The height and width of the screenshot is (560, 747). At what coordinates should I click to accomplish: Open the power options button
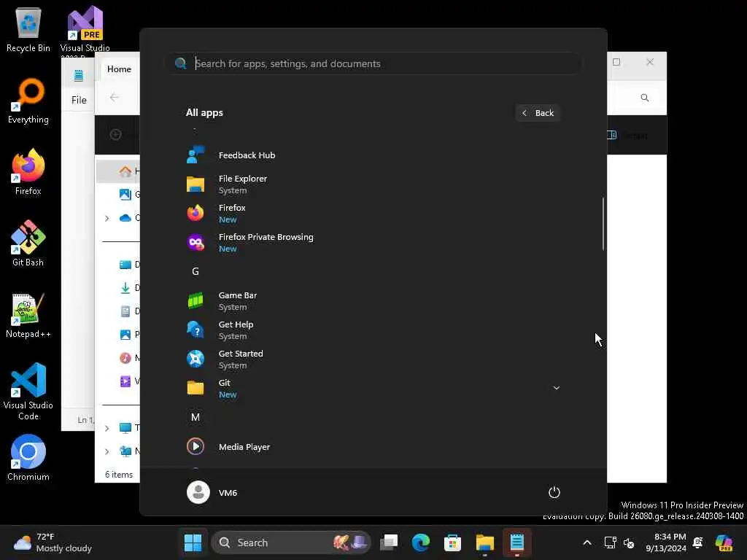point(554,492)
